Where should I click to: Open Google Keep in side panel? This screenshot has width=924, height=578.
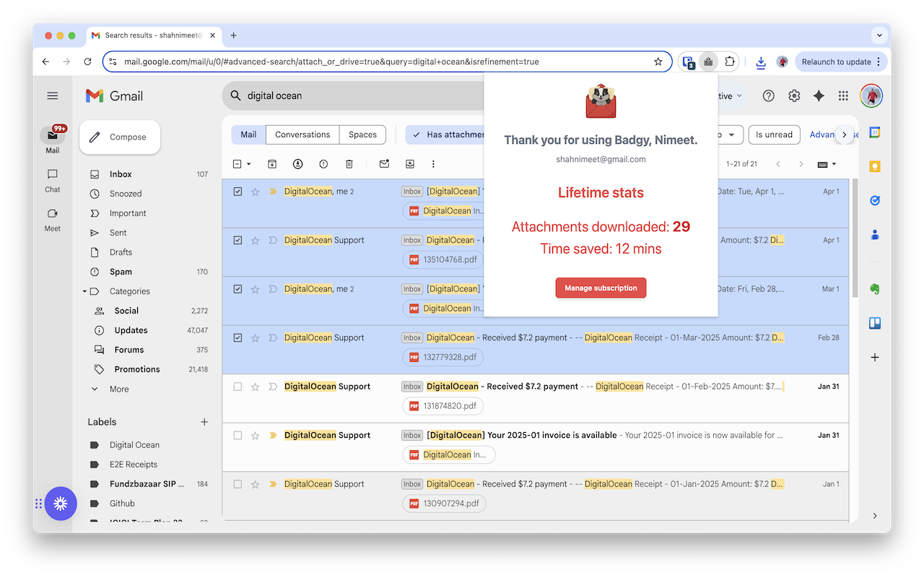pyautogui.click(x=874, y=166)
